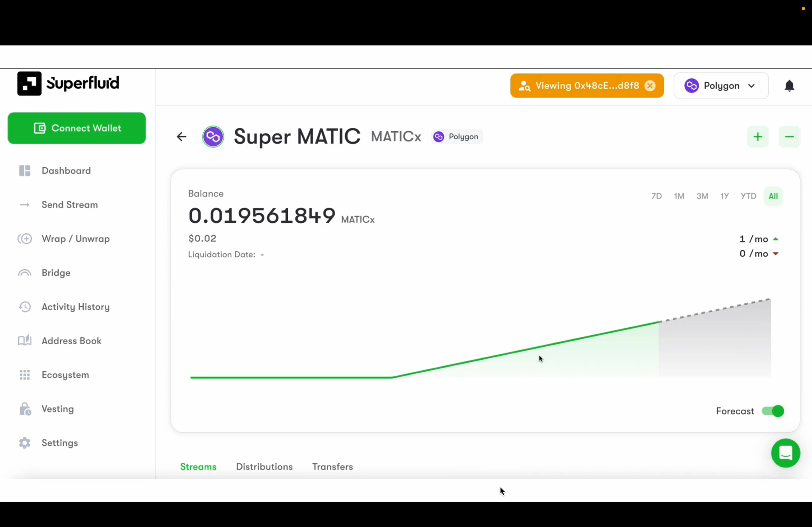812x527 pixels.
Task: Select the All time range
Action: tap(773, 196)
